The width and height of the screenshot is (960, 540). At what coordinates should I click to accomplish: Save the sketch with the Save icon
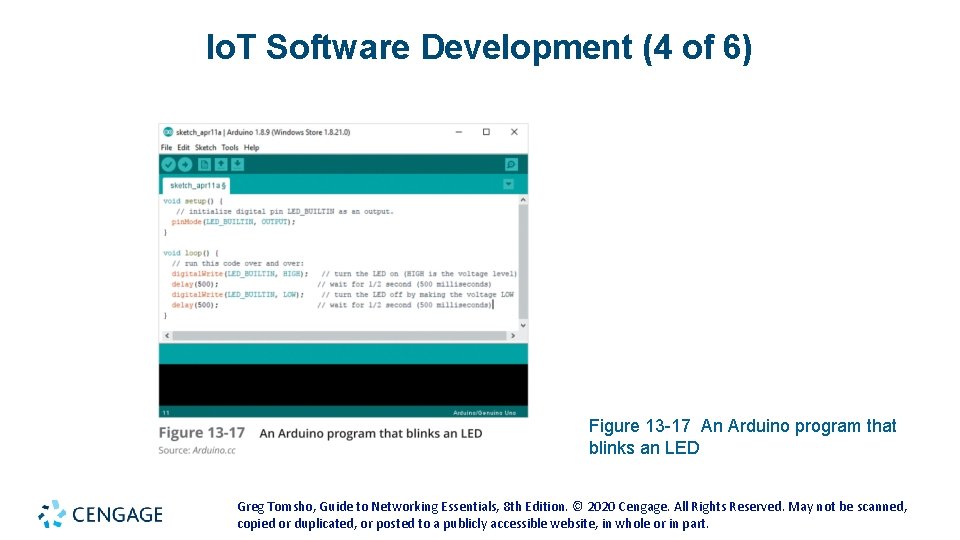(x=238, y=165)
